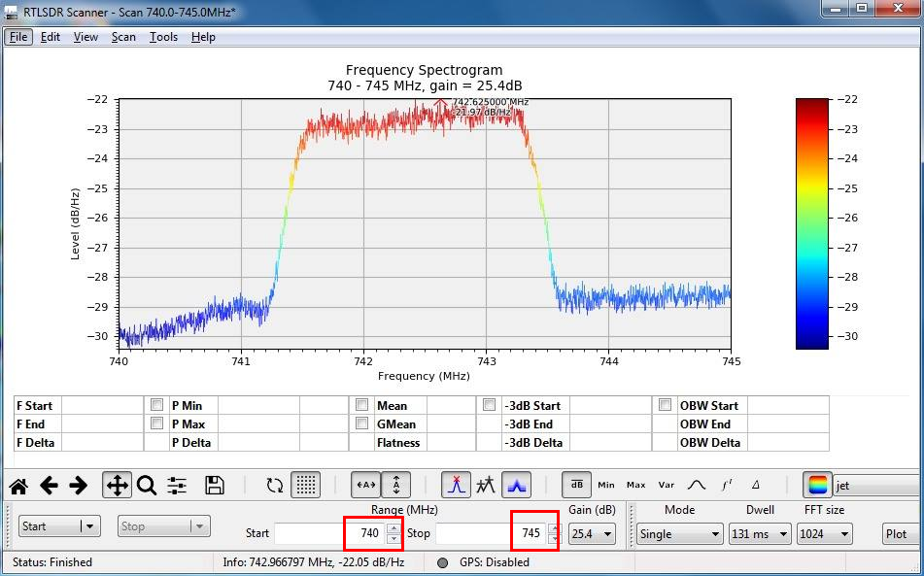
Task: Open the FFT size dropdown
Action: click(x=824, y=533)
